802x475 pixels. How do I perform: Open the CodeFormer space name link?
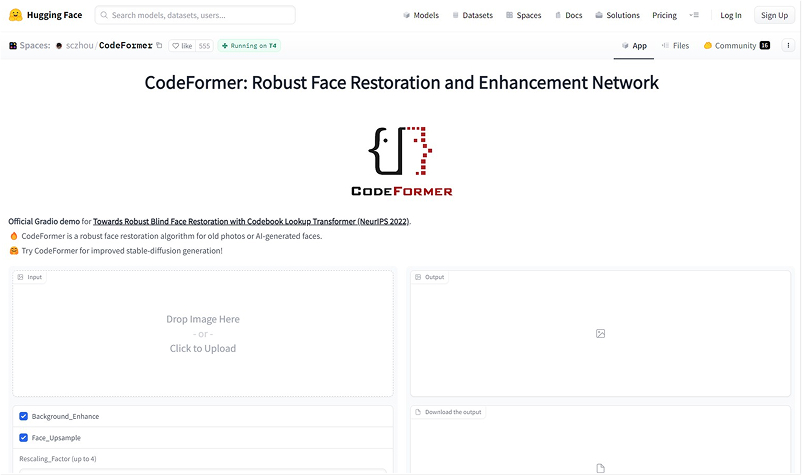pyautogui.click(x=126, y=46)
